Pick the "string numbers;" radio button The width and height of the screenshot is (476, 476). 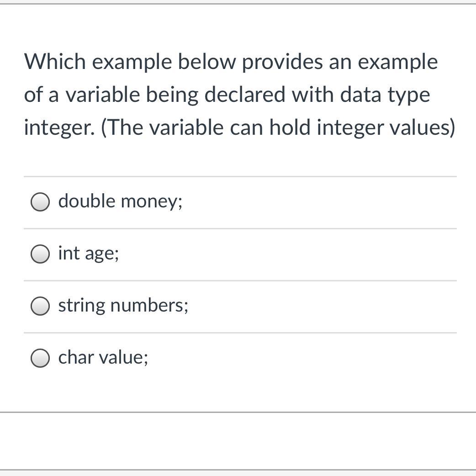[x=40, y=306]
